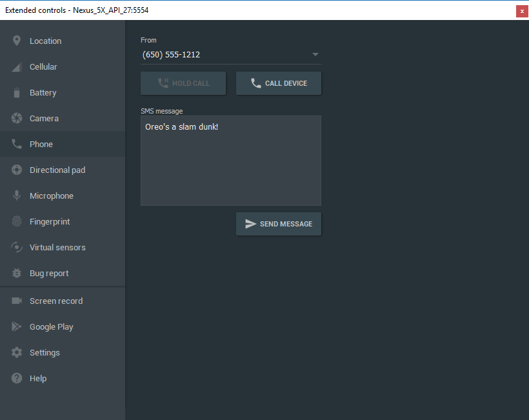Click the handset icon on Call Device
The height and width of the screenshot is (420, 529).
tap(255, 83)
